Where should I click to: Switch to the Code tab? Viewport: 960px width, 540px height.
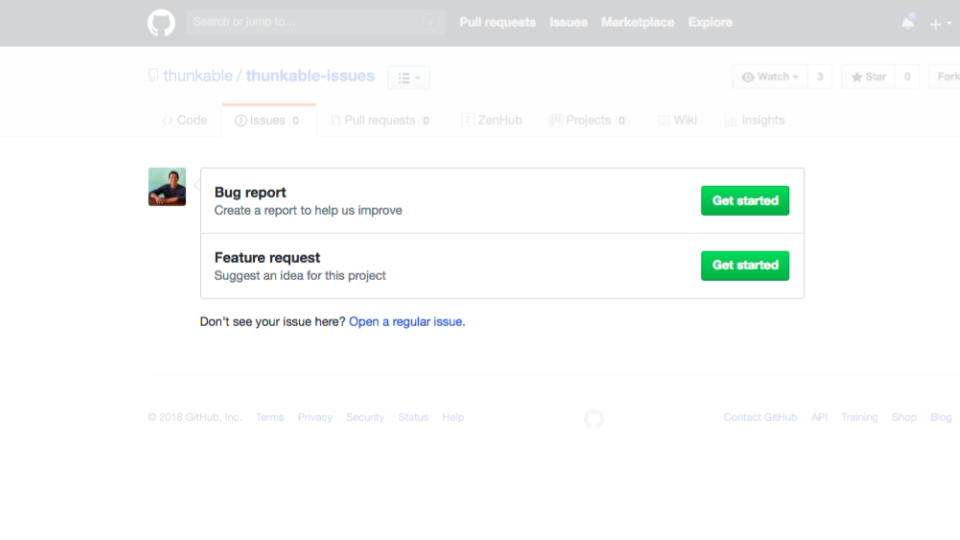coord(184,120)
